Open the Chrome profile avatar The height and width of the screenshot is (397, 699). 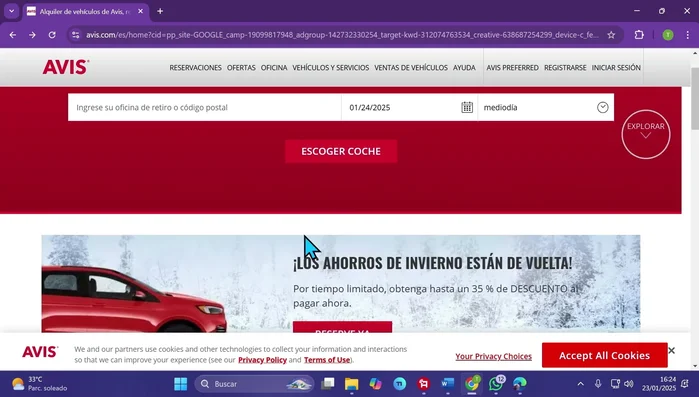[x=668, y=35]
